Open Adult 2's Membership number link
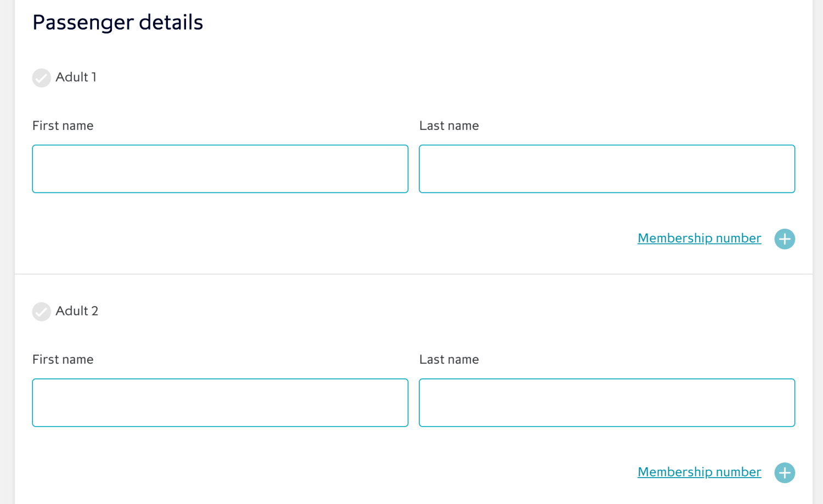 tap(699, 472)
